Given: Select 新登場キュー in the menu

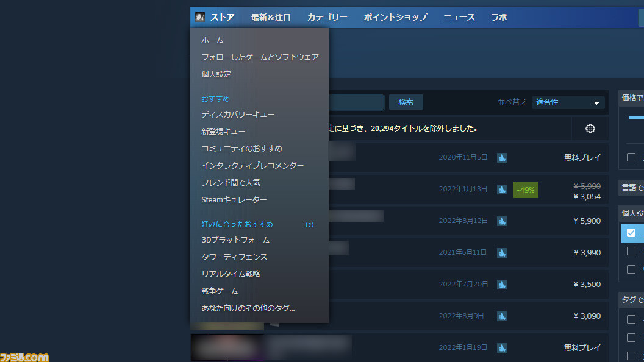Looking at the screenshot, I should click(223, 132).
